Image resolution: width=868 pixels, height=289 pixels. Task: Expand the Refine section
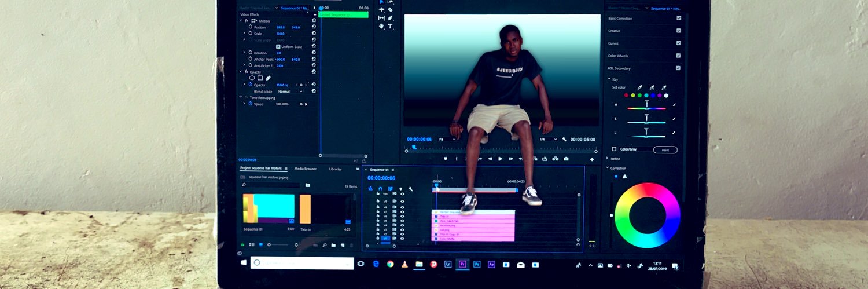tap(607, 158)
